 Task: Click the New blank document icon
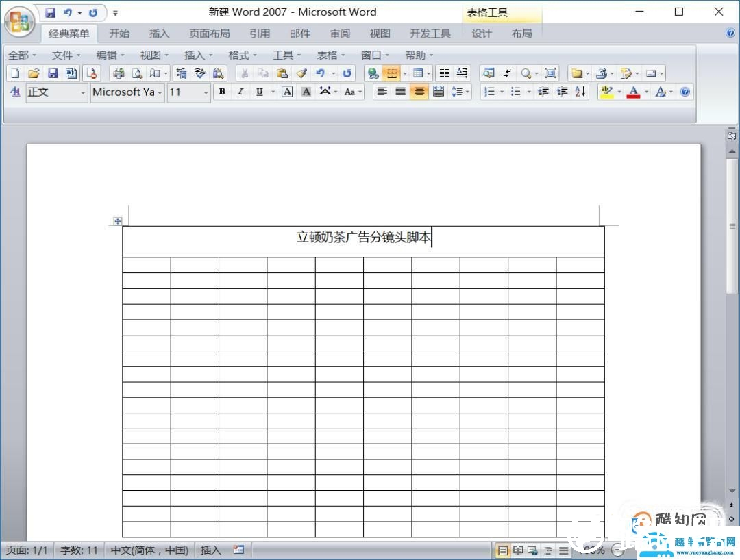pyautogui.click(x=15, y=73)
